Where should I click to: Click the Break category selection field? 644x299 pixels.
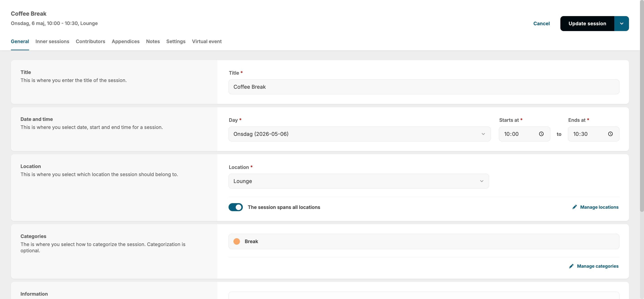coord(424,241)
